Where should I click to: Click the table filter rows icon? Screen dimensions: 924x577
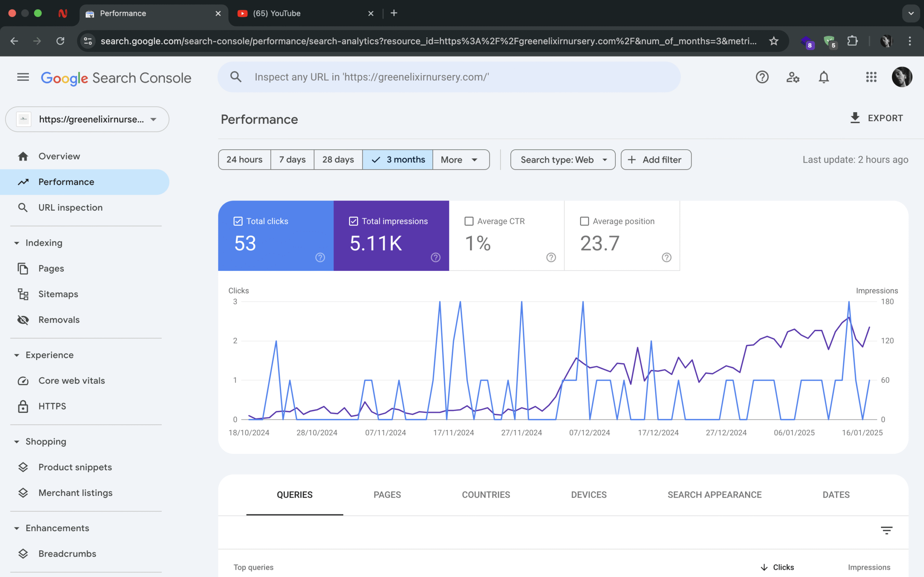pos(886,530)
